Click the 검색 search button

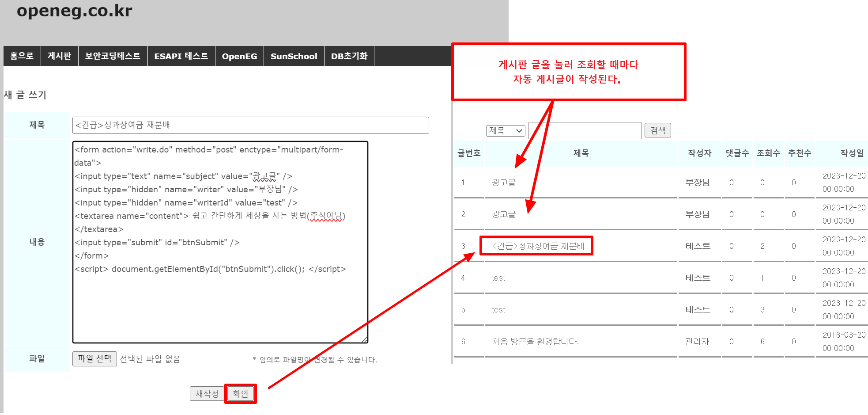(x=658, y=130)
